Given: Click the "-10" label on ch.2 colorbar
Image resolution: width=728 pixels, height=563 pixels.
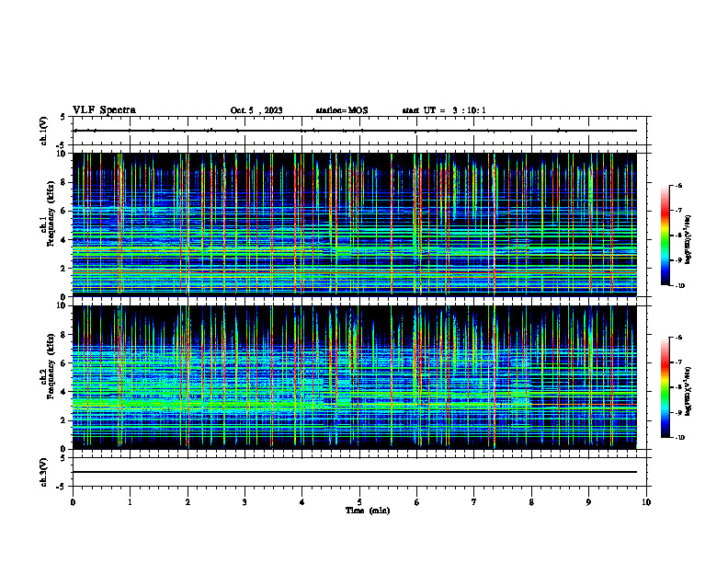Looking at the screenshot, I should pos(680,438).
